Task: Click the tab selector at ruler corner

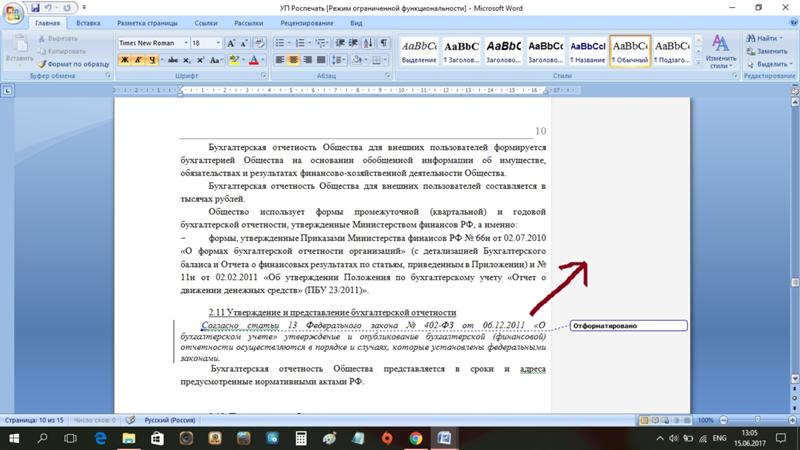Action: [x=7, y=91]
